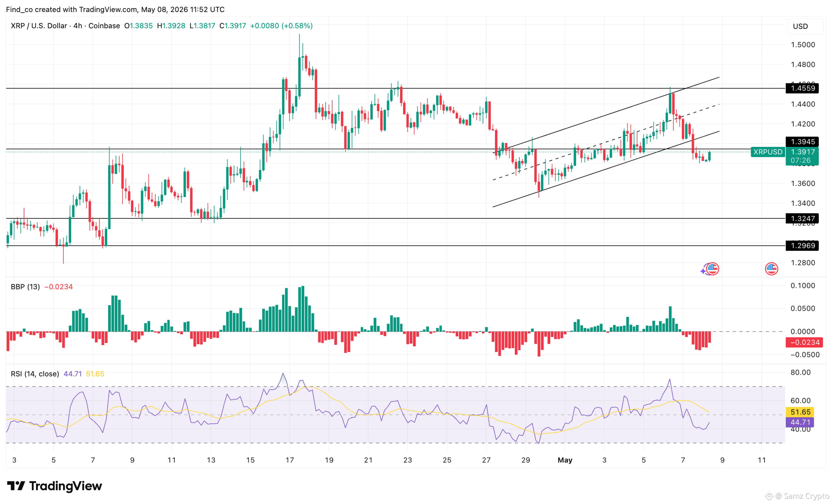
Task: Click the red −0.0234 value beside BBP legend
Action: 59,287
